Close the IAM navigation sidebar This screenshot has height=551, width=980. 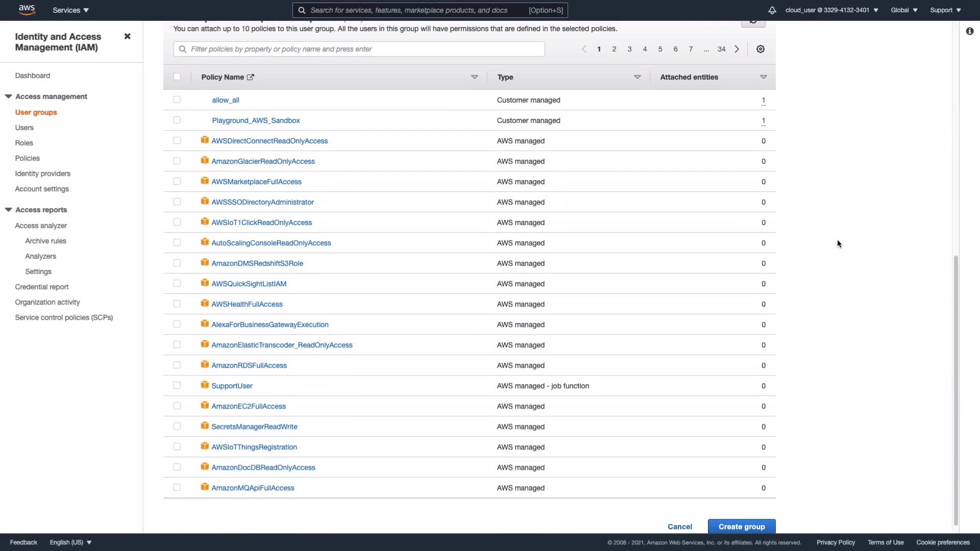[128, 36]
